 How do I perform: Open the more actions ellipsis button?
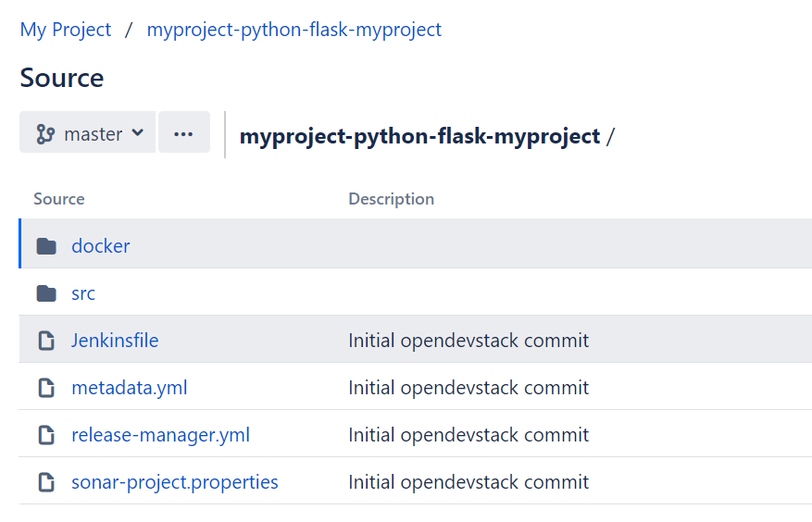click(184, 132)
